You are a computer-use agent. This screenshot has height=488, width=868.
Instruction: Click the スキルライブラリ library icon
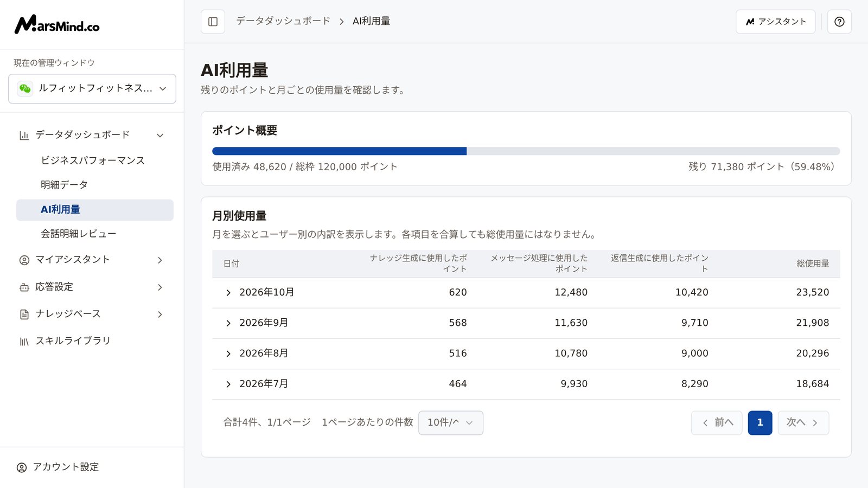point(24,342)
